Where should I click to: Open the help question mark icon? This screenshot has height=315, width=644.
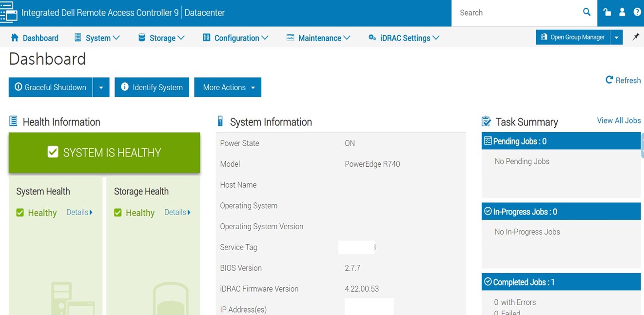(637, 12)
